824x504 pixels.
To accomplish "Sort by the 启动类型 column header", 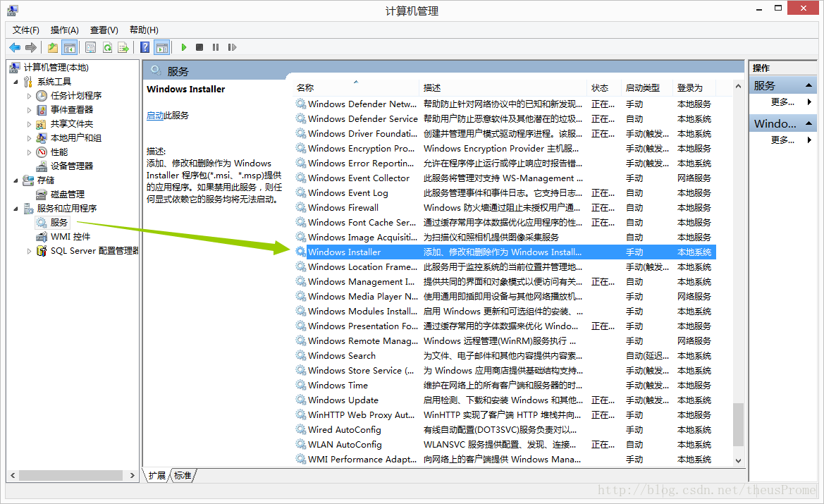I will click(647, 88).
